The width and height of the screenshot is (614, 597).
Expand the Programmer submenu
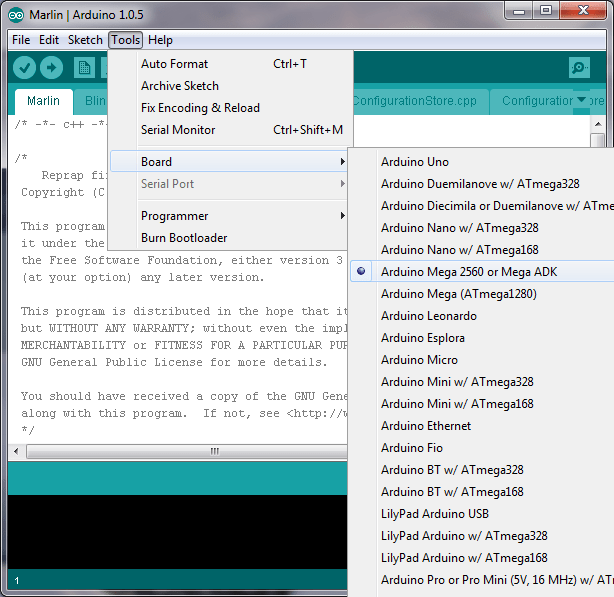tap(229, 216)
